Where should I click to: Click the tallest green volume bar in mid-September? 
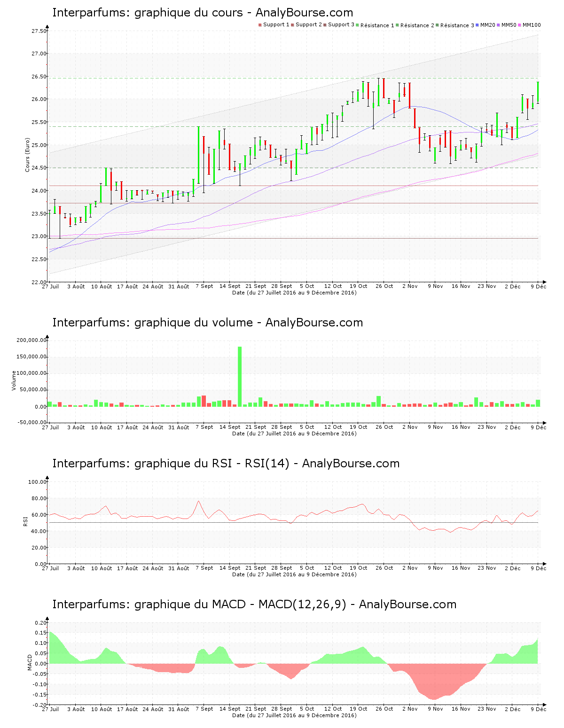(240, 377)
